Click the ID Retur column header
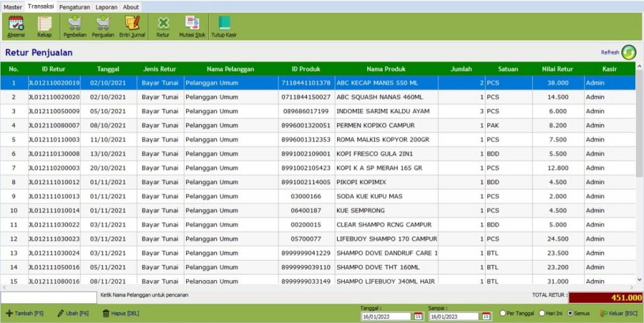Image resolution: width=644 pixels, height=323 pixels. [54, 69]
